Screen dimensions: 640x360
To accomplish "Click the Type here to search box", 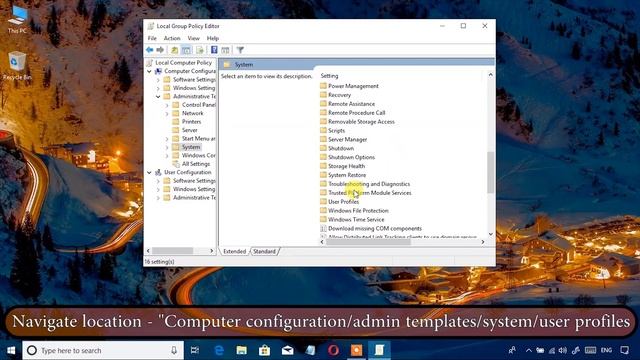I will pyautogui.click(x=103, y=350).
